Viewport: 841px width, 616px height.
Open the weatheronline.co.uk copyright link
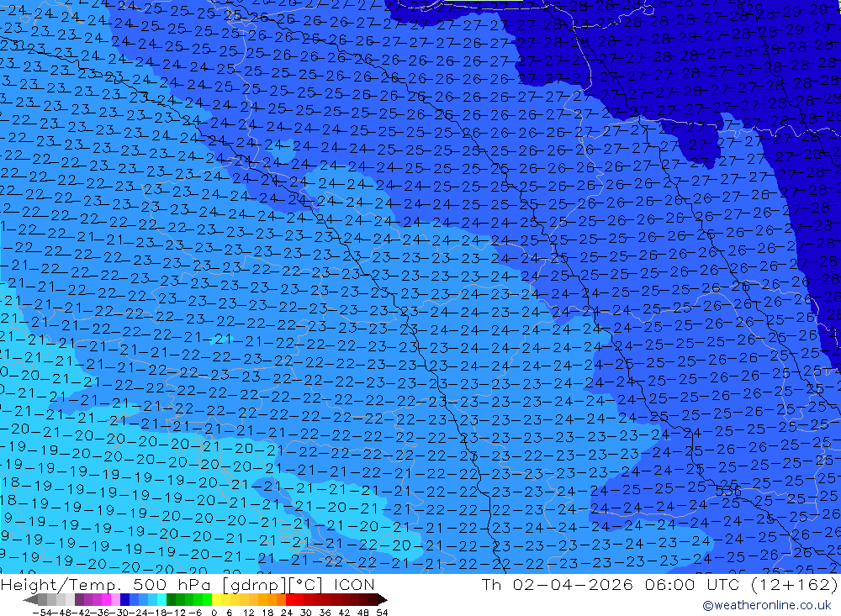pos(766,605)
